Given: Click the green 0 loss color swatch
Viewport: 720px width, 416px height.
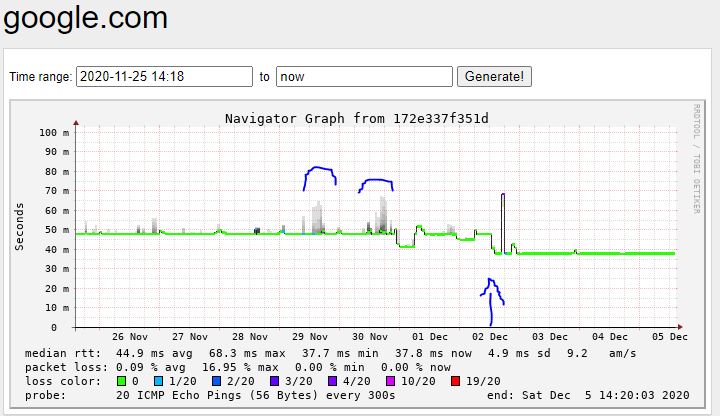Looking at the screenshot, I should (x=123, y=381).
